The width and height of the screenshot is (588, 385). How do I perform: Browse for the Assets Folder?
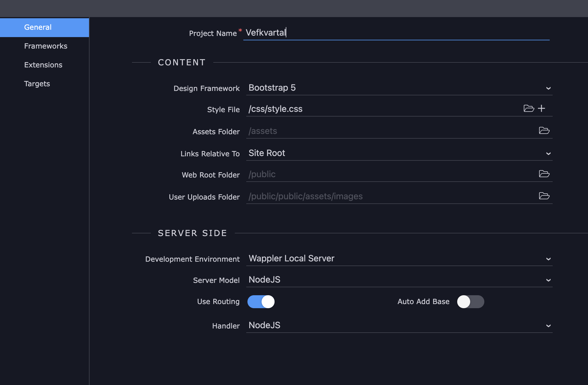tap(544, 130)
